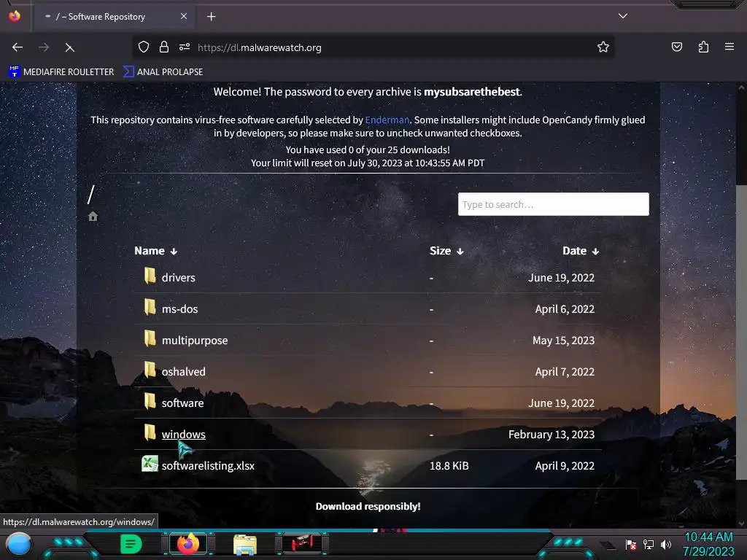Click the oshalved folder icon
Image resolution: width=747 pixels, height=560 pixels.
pos(150,370)
